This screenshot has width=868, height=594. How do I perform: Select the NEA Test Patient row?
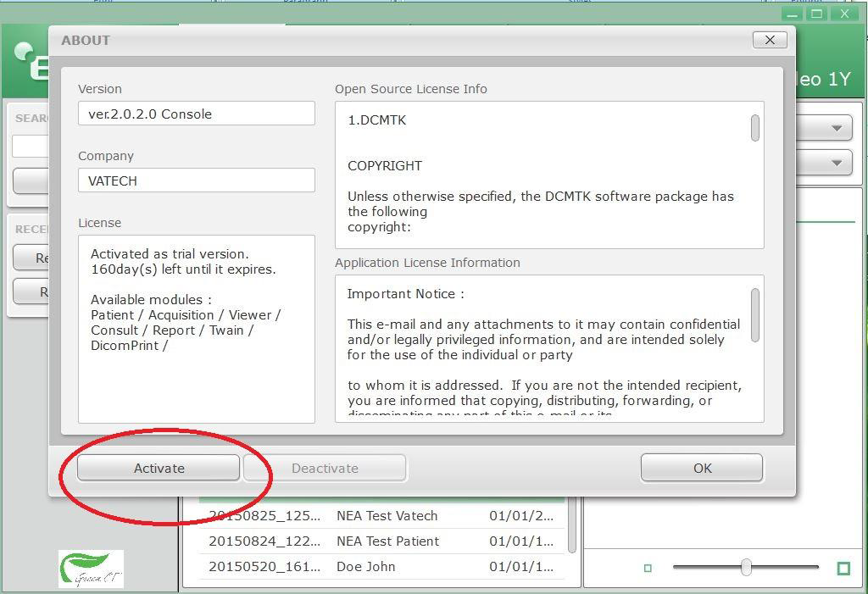pyautogui.click(x=381, y=541)
